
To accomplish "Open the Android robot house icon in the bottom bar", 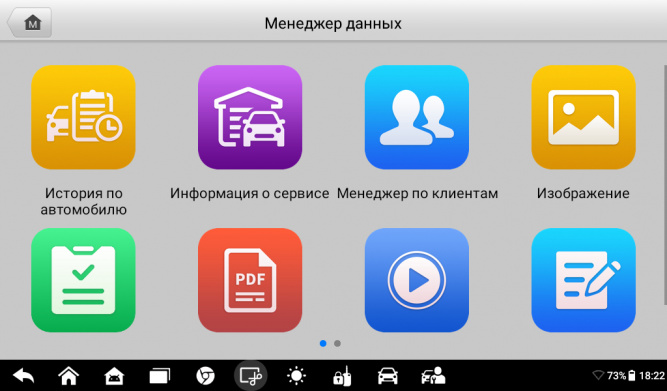I will [x=114, y=376].
